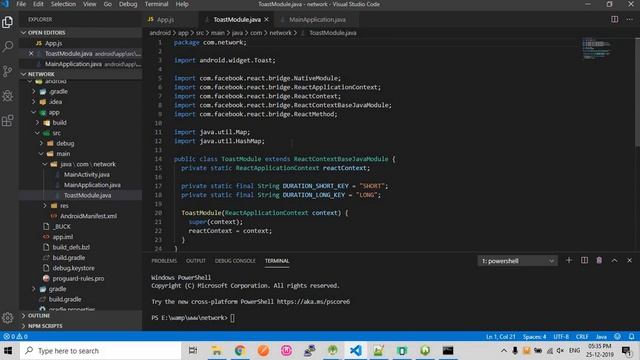Split the editor to the right
Screen dimensions: 640x360
(x=614, y=19)
